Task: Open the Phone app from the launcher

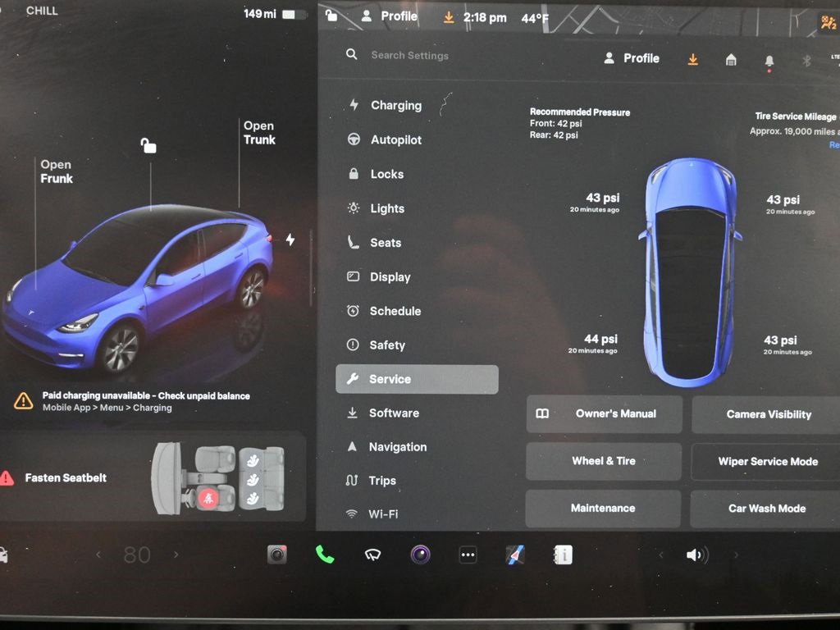Action: click(325, 554)
